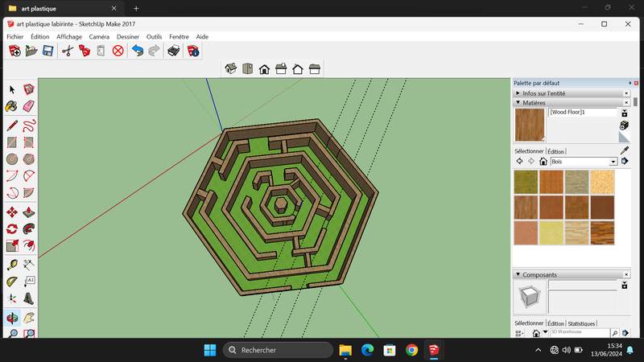
Task: Select the Orbit tool
Action: (11, 318)
